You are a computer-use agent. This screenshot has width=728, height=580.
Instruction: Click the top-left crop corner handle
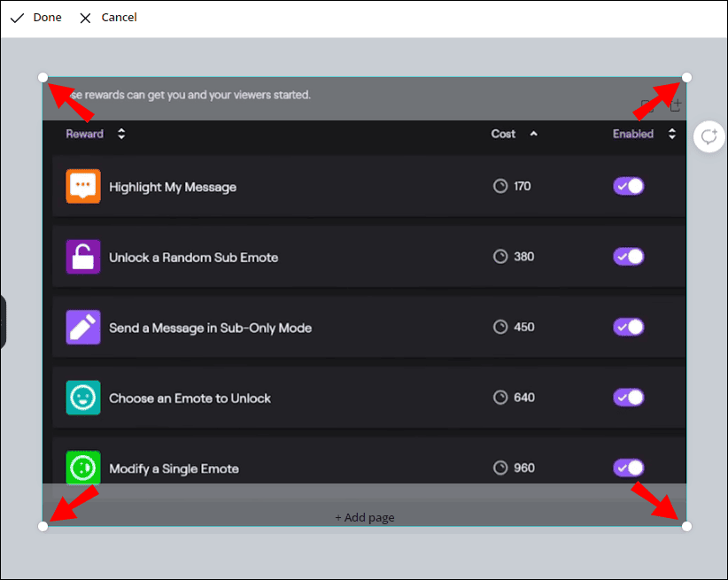43,78
